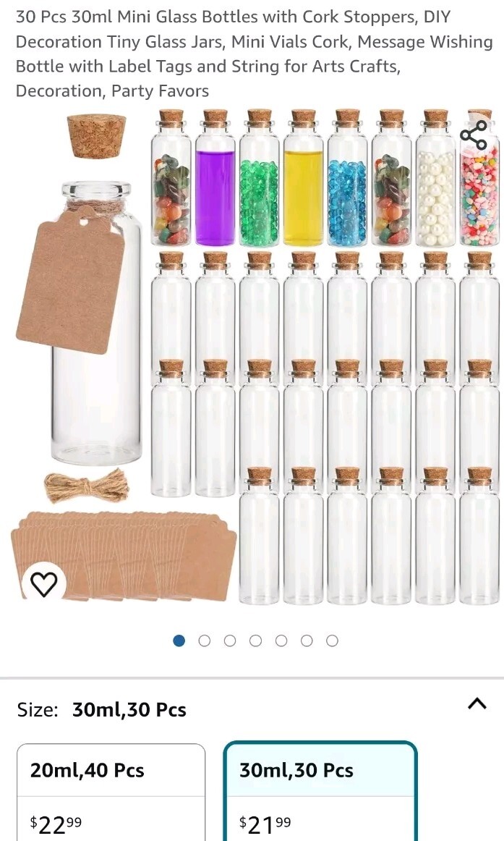The width and height of the screenshot is (504, 841).
Task: Tap the share icon on product image
Action: [474, 135]
